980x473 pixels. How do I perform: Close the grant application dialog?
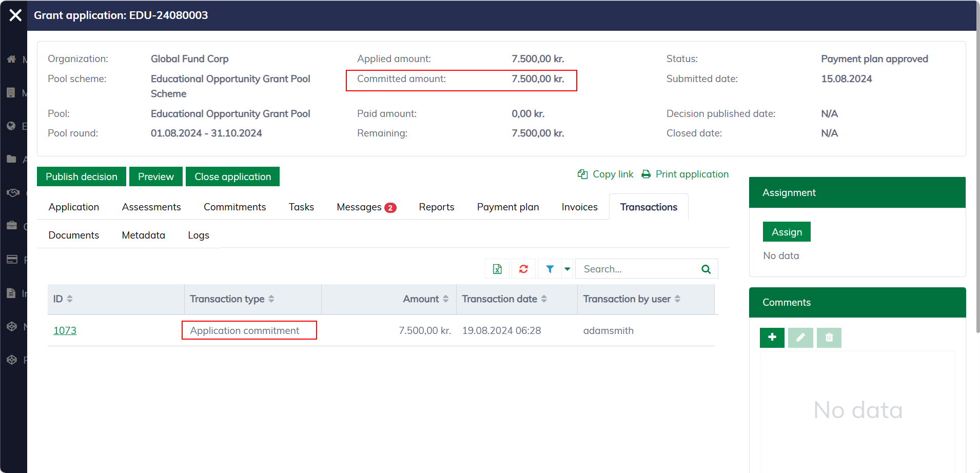pos(15,15)
